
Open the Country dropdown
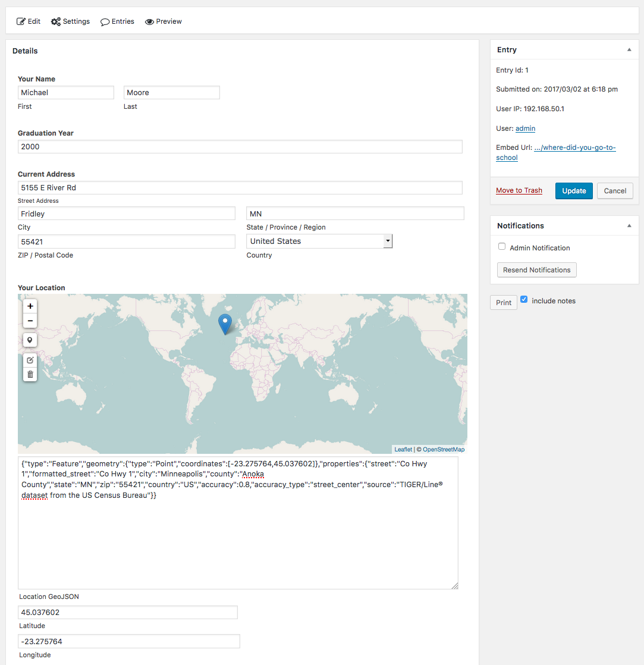pos(319,241)
